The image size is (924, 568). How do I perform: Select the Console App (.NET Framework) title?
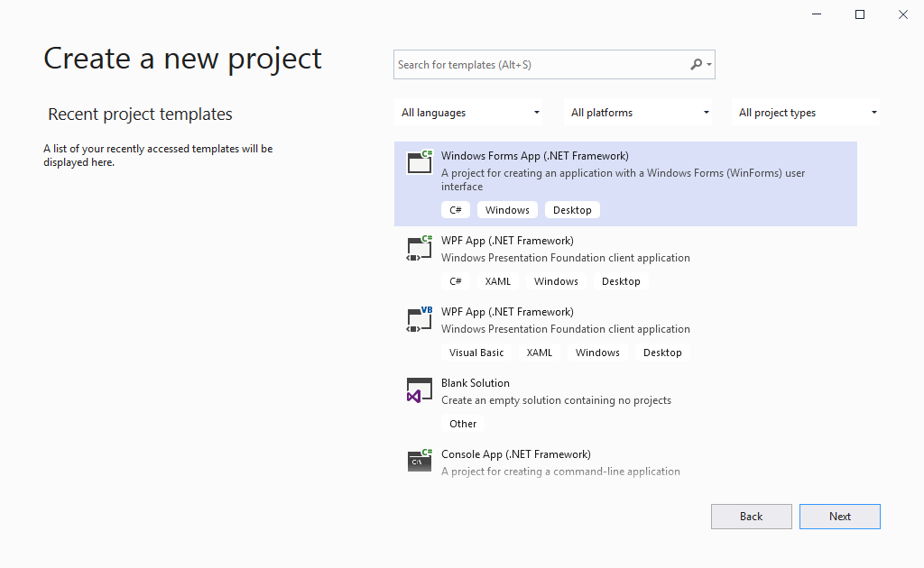(516, 454)
